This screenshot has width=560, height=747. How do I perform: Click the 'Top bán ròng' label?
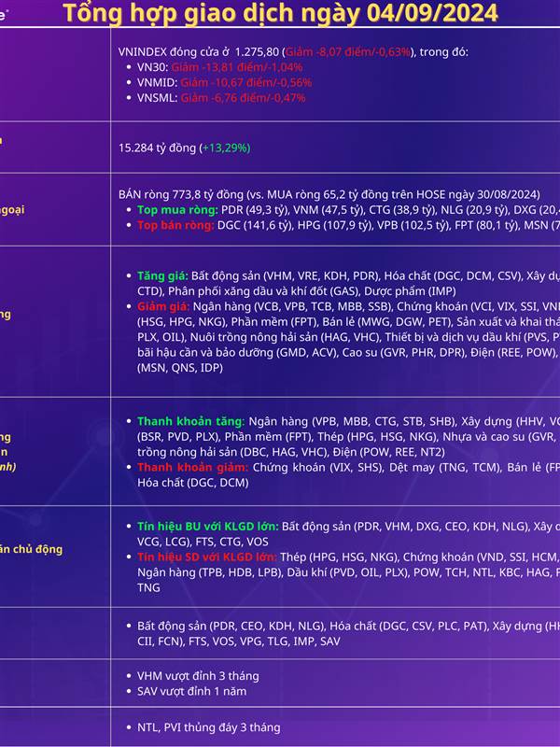pos(175,225)
